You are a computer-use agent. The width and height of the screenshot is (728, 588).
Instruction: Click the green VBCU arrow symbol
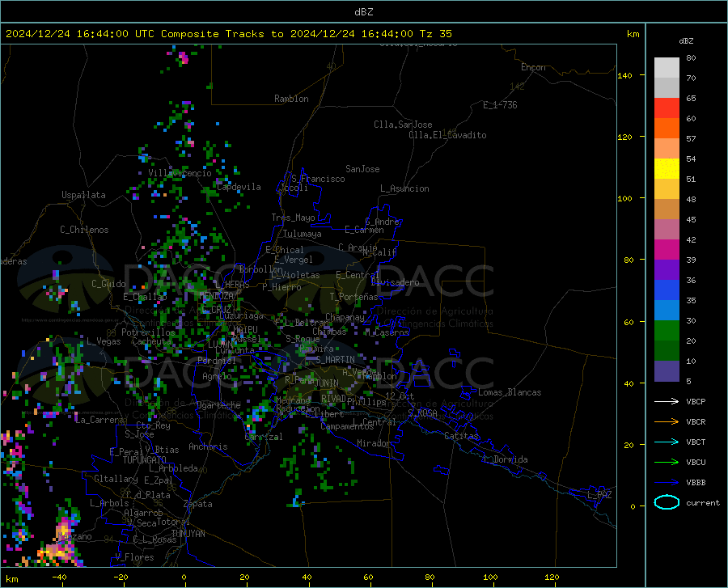tap(667, 463)
